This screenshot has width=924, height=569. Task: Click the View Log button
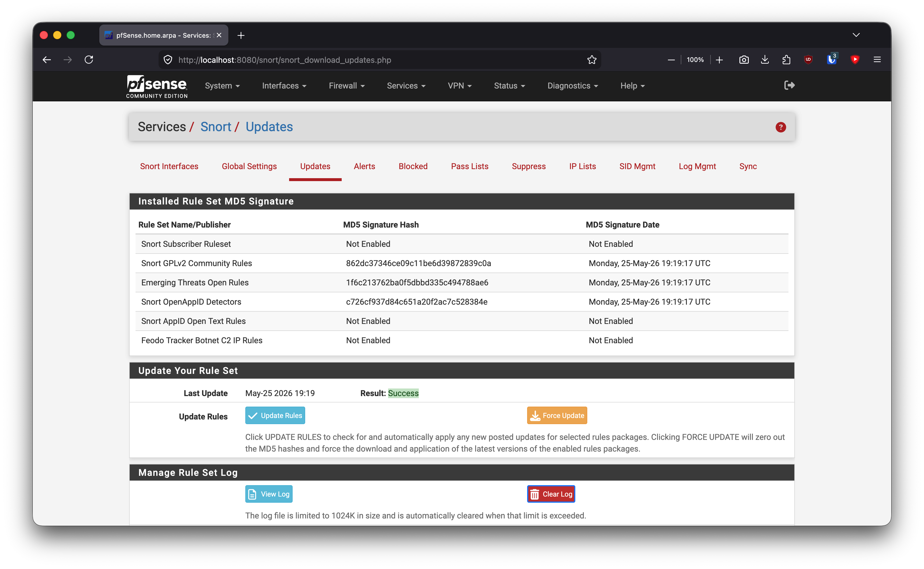(269, 494)
